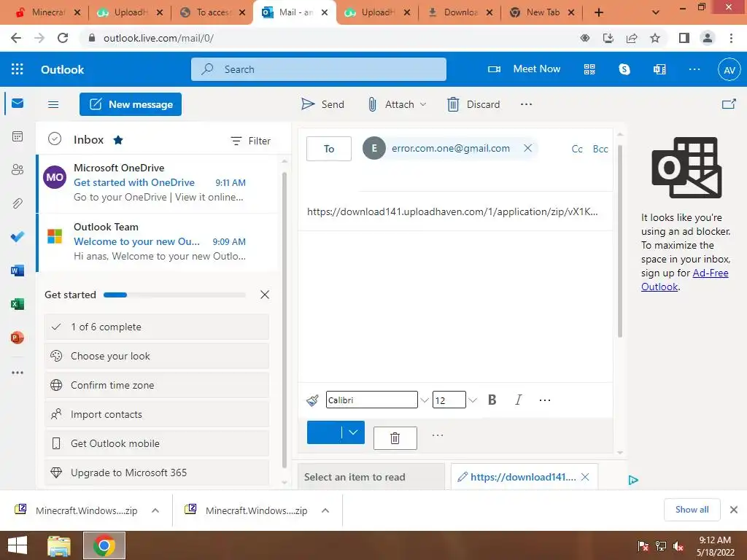Pop out the message in new window

tap(729, 104)
